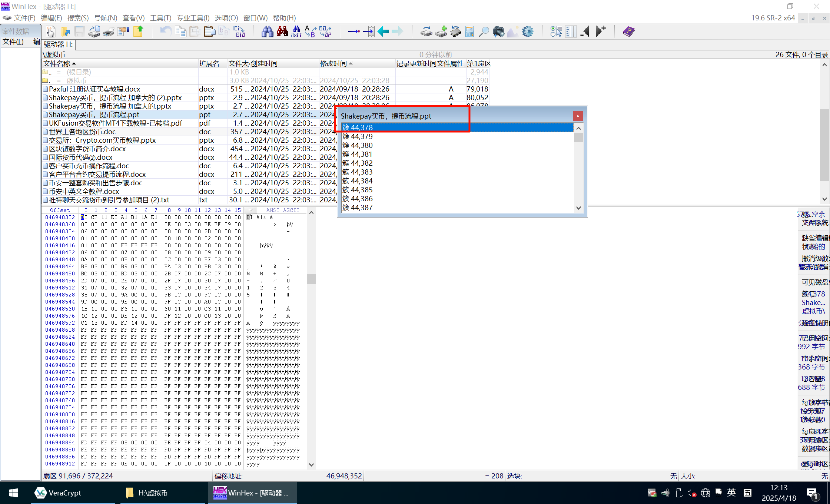Click the camera Take Snapshot icon
The width and height of the screenshot is (830, 504).
pyautogui.click(x=498, y=32)
